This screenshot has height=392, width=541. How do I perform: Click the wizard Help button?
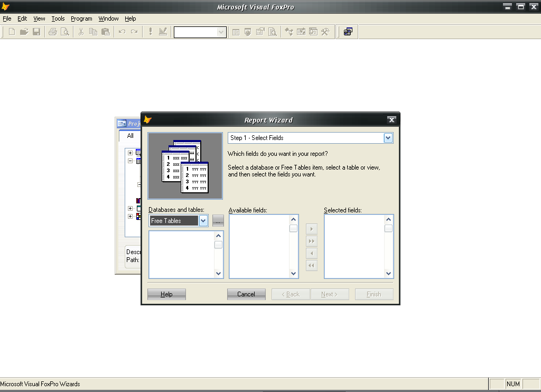[166, 294]
